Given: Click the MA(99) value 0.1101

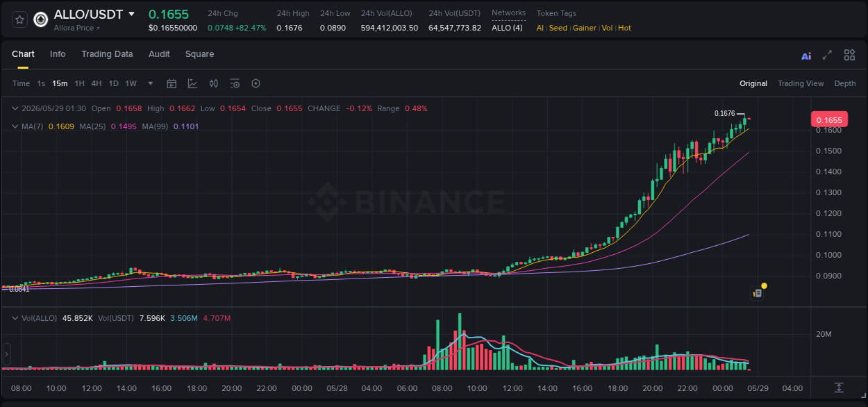Looking at the screenshot, I should [186, 126].
